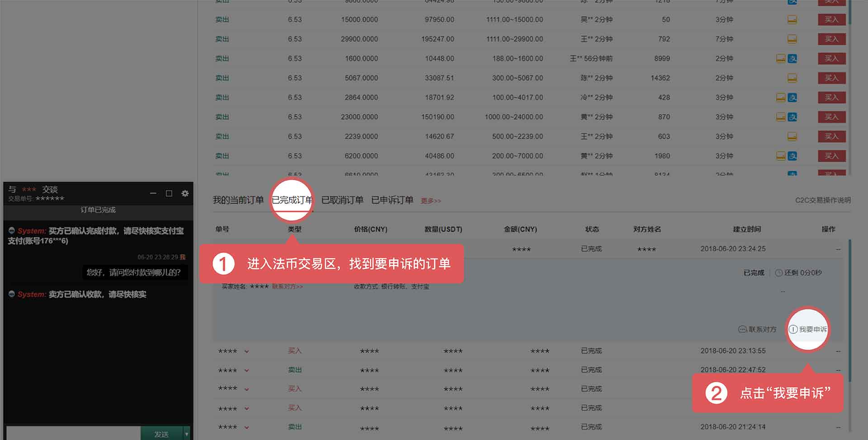Click Alipay icon in 6200.0000 row
The width and height of the screenshot is (868, 440).
793,155
